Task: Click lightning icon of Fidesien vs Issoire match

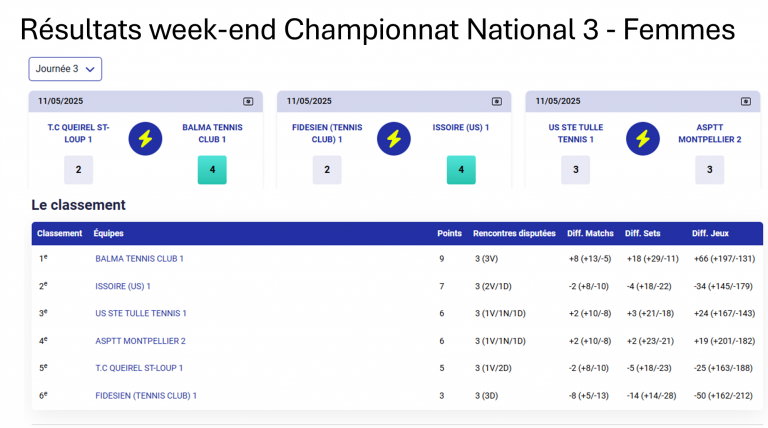Action: click(x=394, y=138)
